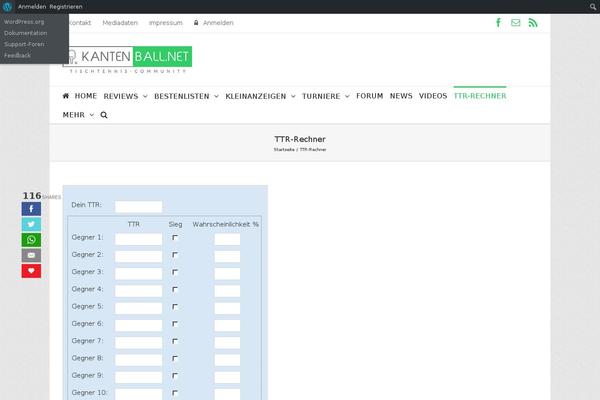This screenshot has width=600, height=400.
Task: Open the Kontakt link in top menu
Action: click(80, 23)
